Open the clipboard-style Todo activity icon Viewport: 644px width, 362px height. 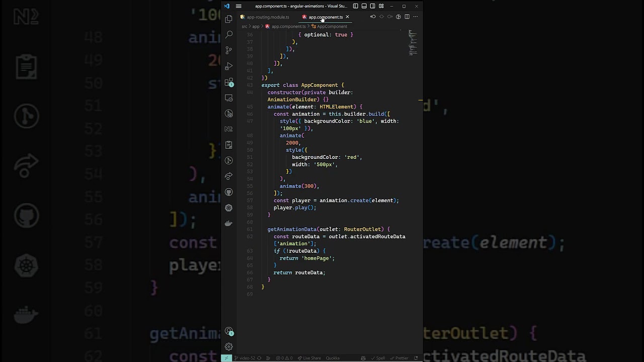click(229, 145)
